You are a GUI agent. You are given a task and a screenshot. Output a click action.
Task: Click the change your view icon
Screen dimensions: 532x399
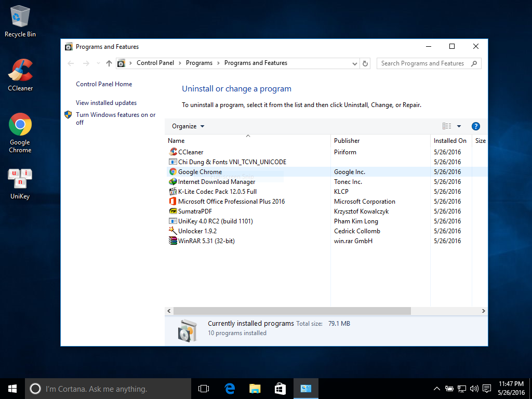(x=447, y=126)
